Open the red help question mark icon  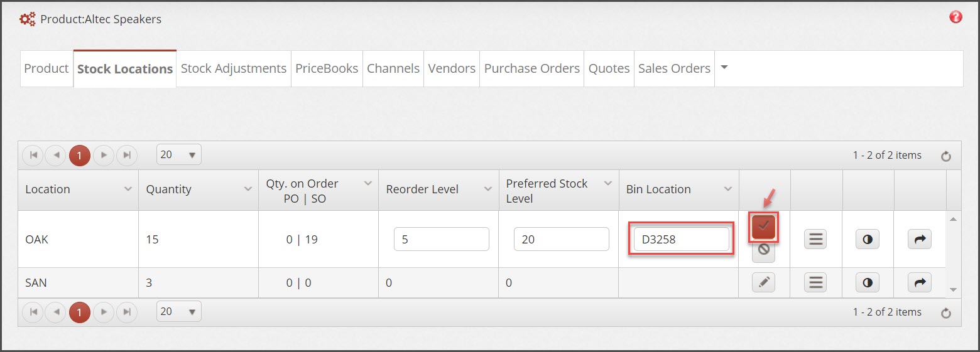pyautogui.click(x=955, y=17)
